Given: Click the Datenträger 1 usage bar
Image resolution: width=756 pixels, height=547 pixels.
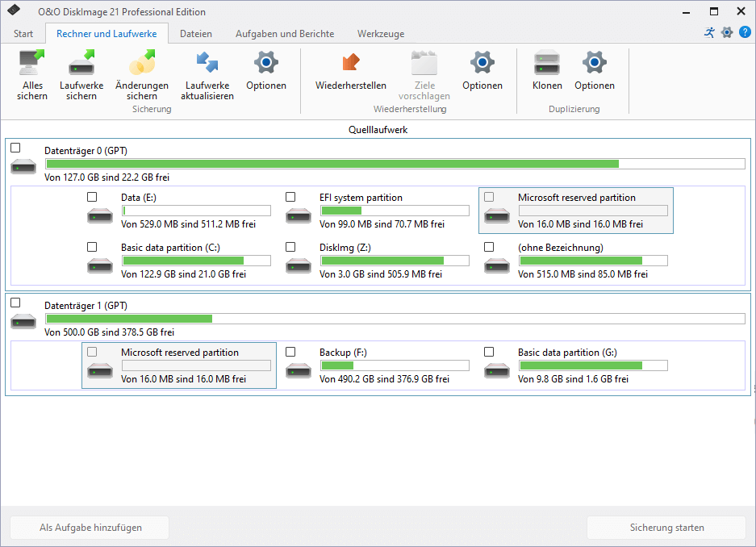Looking at the screenshot, I should (x=395, y=319).
